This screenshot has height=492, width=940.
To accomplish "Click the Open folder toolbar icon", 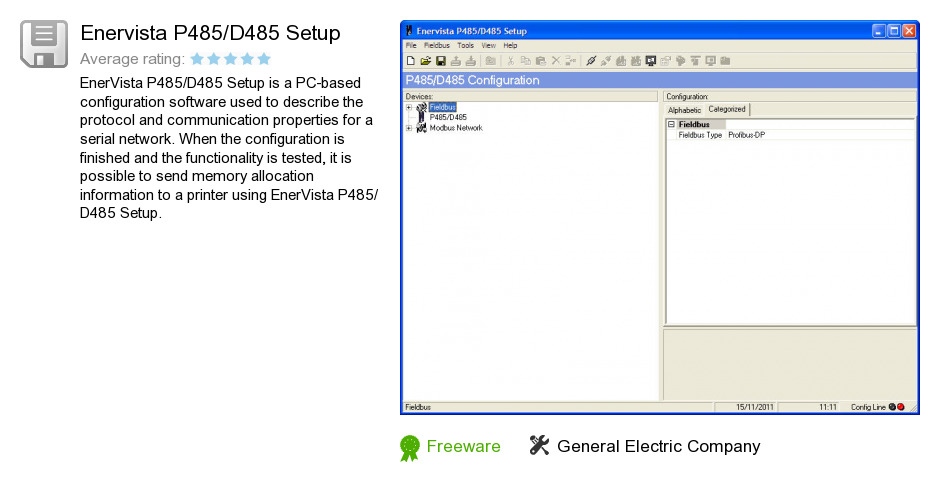I will tap(426, 61).
